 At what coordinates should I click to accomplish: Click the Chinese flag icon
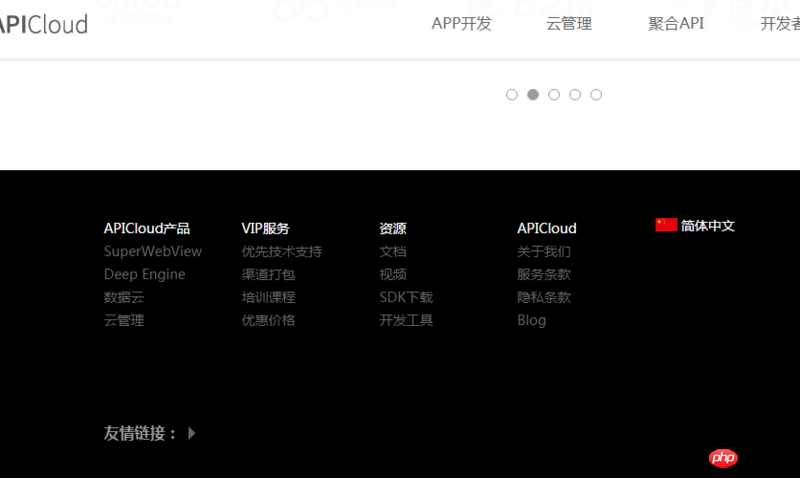click(666, 225)
